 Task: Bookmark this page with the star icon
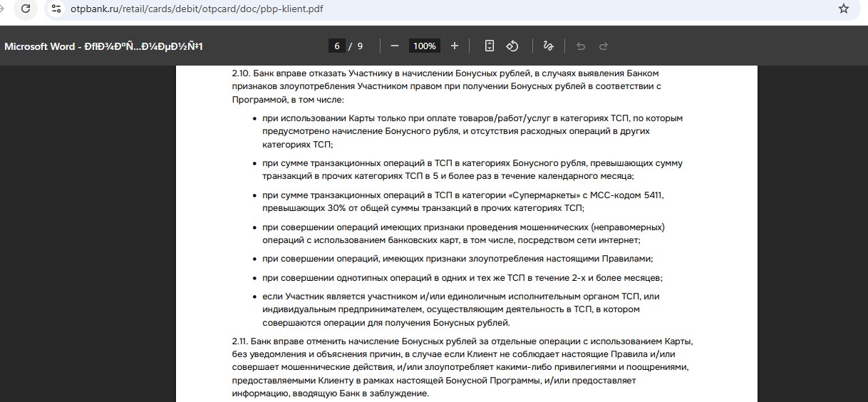[x=844, y=9]
